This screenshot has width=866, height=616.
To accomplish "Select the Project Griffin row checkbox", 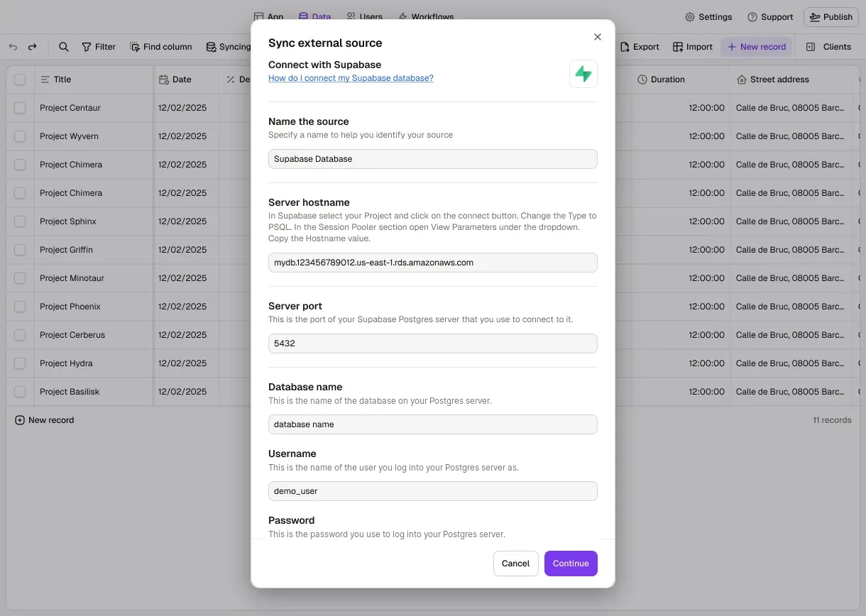I will click(20, 250).
